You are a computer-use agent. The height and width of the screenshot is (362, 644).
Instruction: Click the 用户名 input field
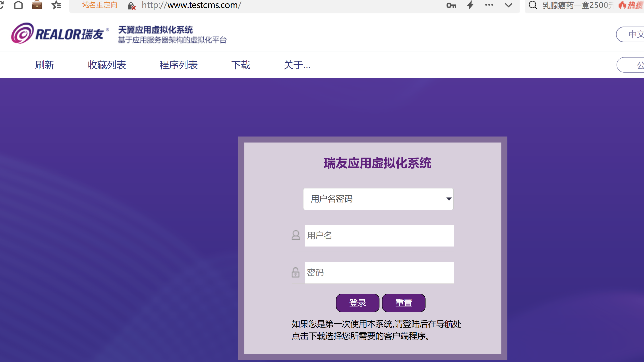click(379, 236)
